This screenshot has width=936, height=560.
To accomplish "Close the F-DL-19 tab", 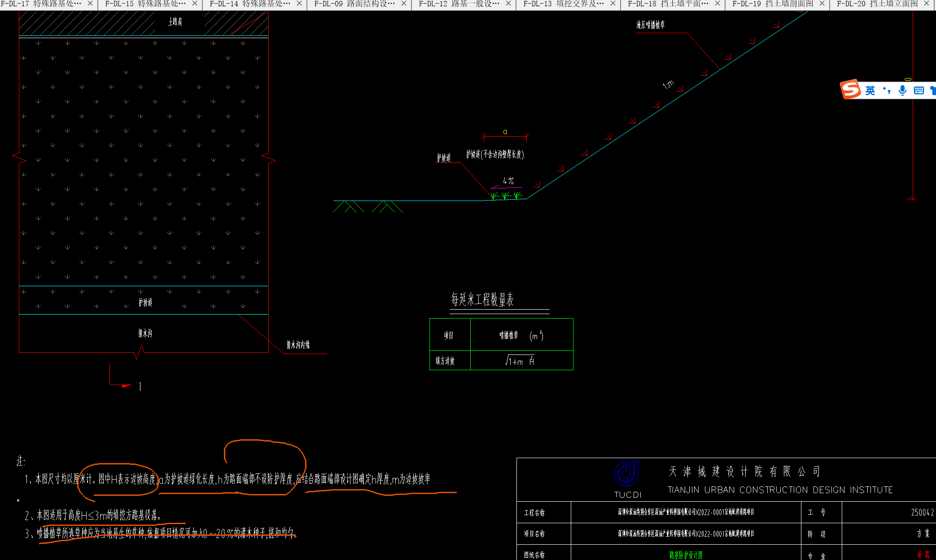I will pos(822,4).
